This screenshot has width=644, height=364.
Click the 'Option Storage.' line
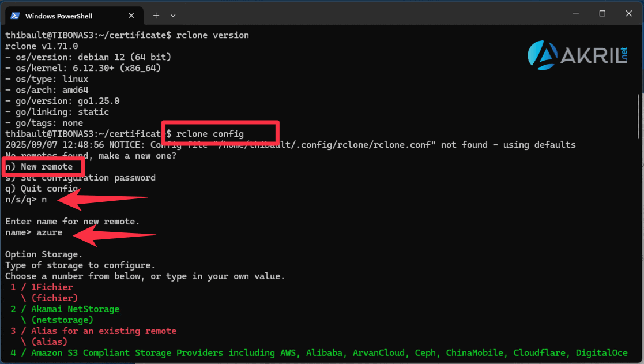coord(44,254)
